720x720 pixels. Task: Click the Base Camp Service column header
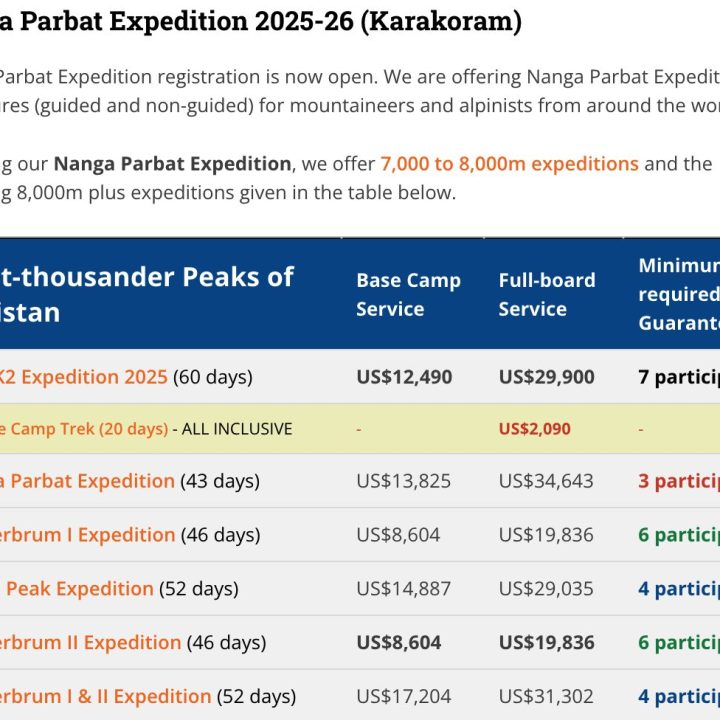pyautogui.click(x=408, y=295)
